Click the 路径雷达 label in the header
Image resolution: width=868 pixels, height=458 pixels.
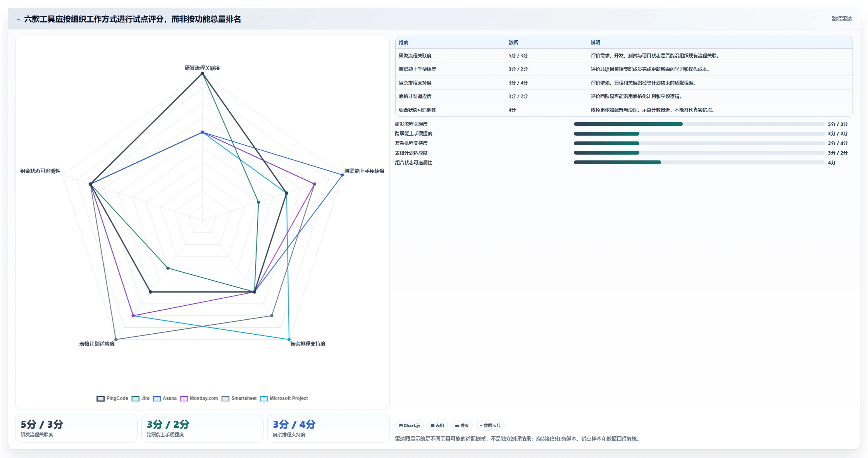pos(842,19)
